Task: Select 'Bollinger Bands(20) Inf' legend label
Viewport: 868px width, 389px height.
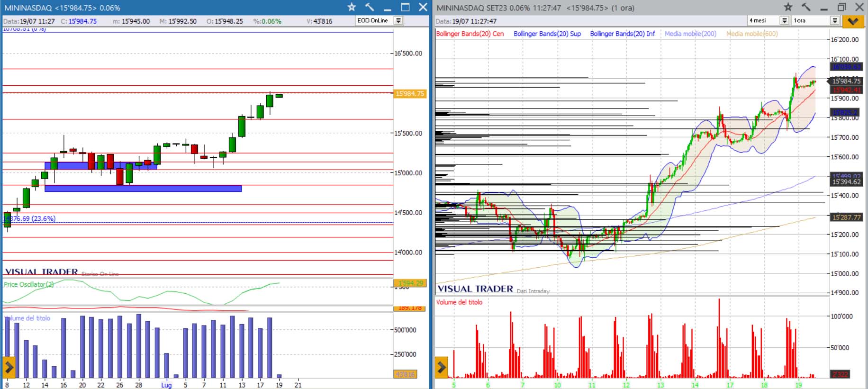Action: [x=623, y=34]
